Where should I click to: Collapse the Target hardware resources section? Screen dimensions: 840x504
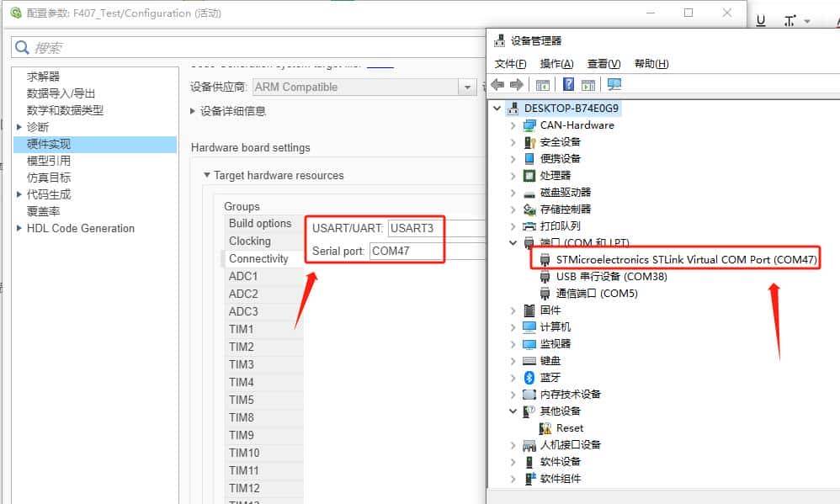click(x=207, y=175)
